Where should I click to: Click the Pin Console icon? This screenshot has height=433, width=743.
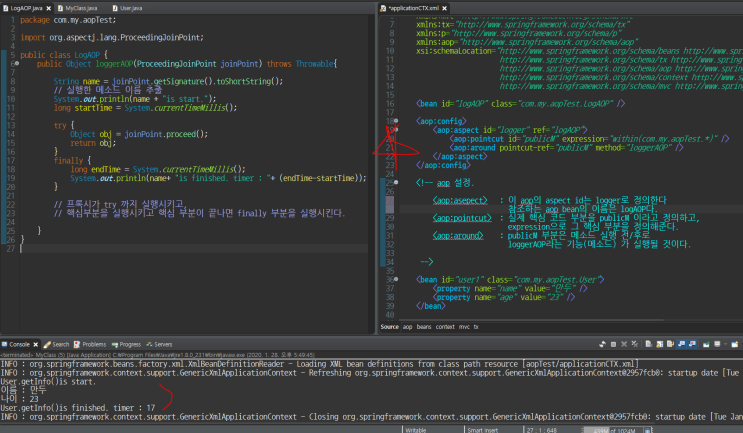pos(706,344)
